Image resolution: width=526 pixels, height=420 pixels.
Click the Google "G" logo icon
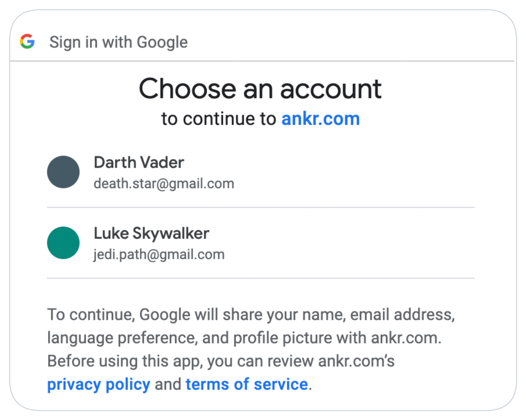[27, 41]
